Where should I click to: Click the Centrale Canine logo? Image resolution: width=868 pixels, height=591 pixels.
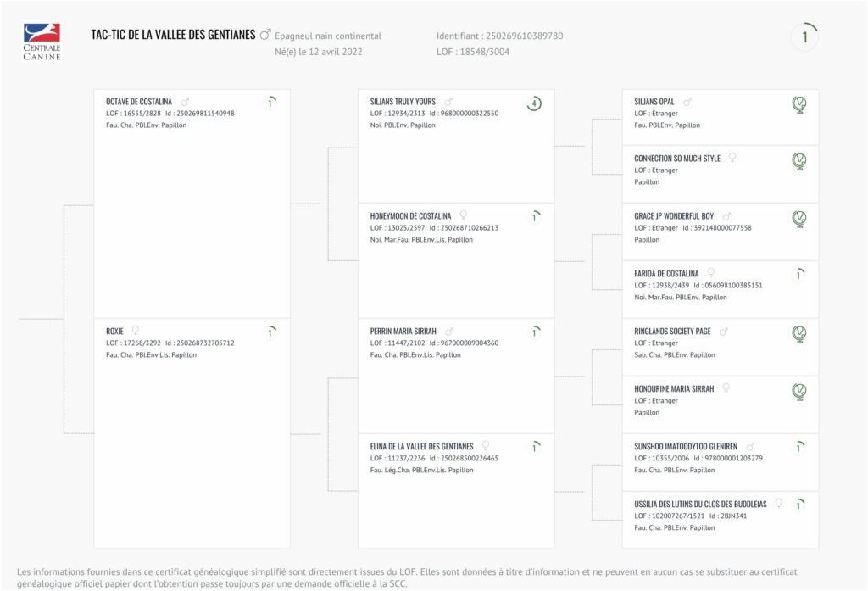(42, 42)
